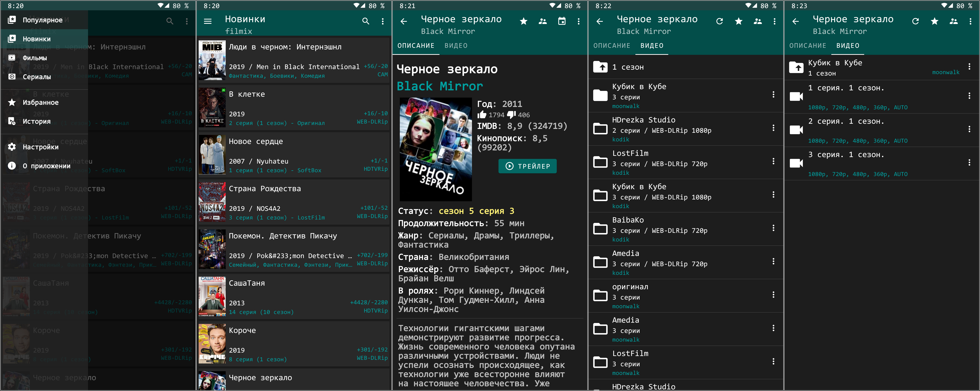Open the Черное зеркало poster image
This screenshot has width=980, height=391.
coord(436,150)
